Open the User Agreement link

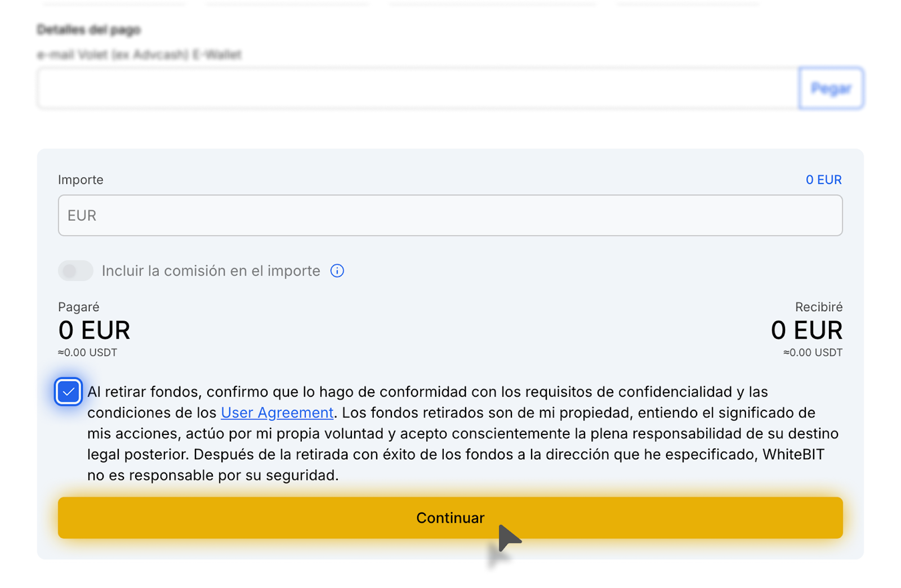coord(277,412)
